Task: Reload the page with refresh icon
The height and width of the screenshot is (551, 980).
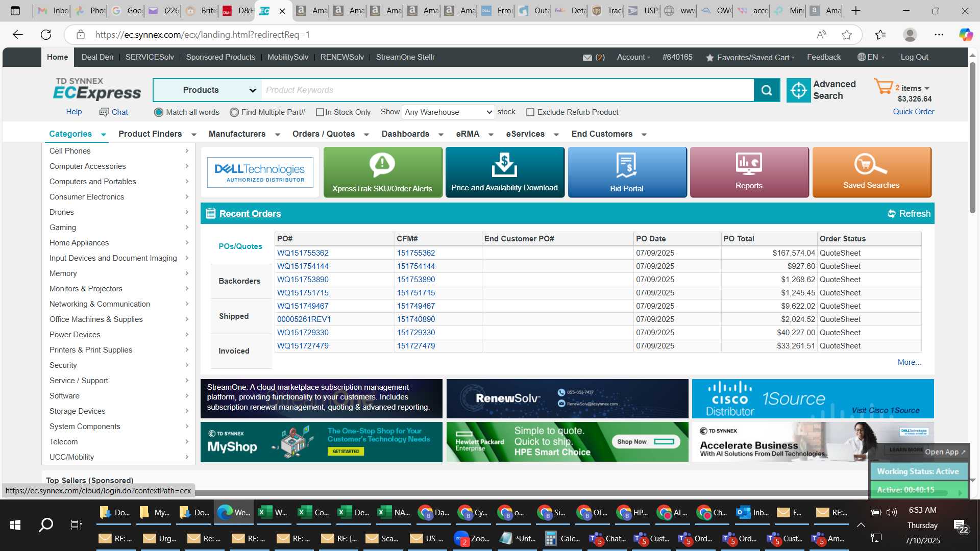Action: [46, 35]
